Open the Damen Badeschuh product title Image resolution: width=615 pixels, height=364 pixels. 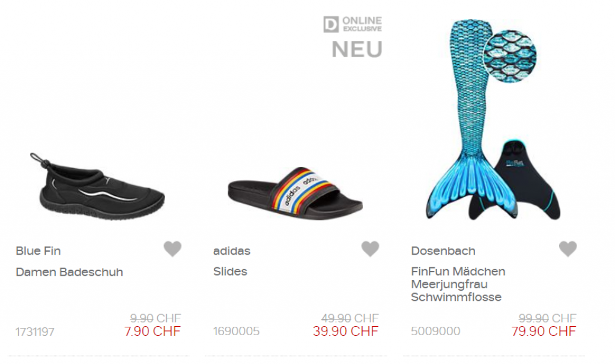click(70, 272)
